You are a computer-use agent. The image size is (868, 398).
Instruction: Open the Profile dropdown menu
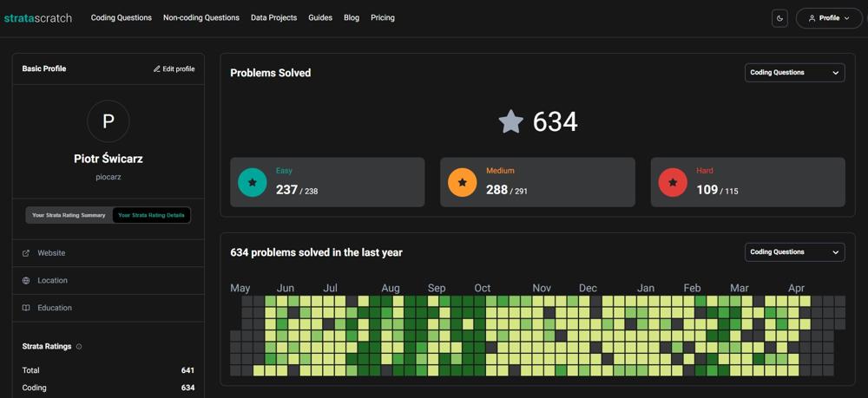click(828, 18)
